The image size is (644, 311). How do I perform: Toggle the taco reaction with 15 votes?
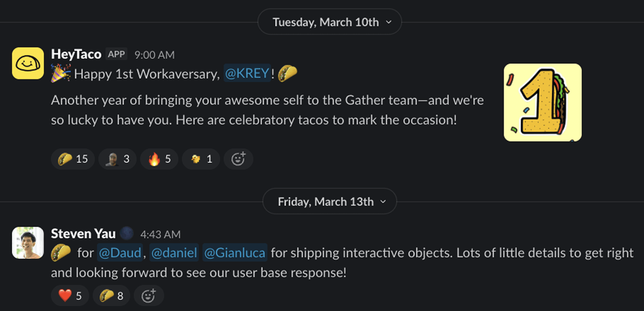point(73,159)
